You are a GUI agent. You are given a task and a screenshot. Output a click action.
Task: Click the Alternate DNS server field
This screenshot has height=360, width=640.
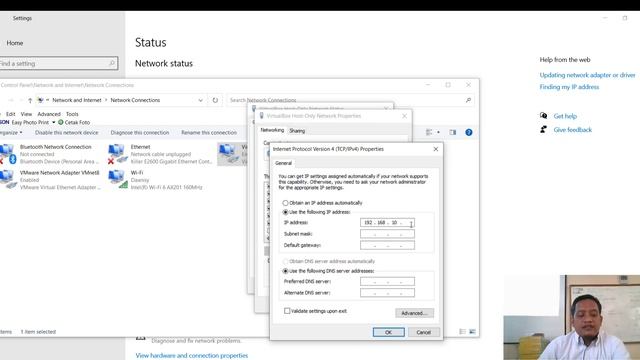pos(387,293)
